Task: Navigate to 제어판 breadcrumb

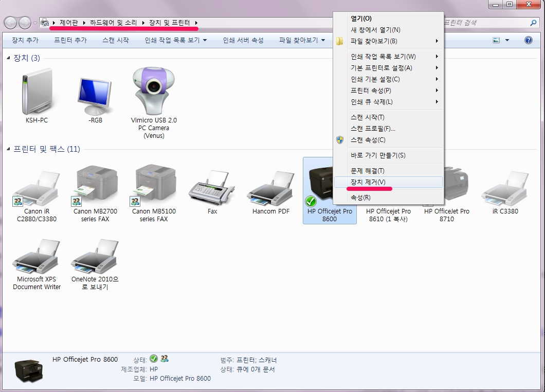Action: (x=69, y=23)
